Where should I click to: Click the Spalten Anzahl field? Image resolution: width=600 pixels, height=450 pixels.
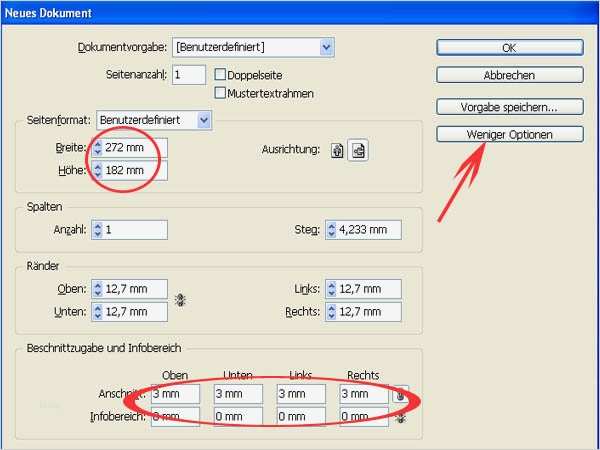[x=135, y=230]
